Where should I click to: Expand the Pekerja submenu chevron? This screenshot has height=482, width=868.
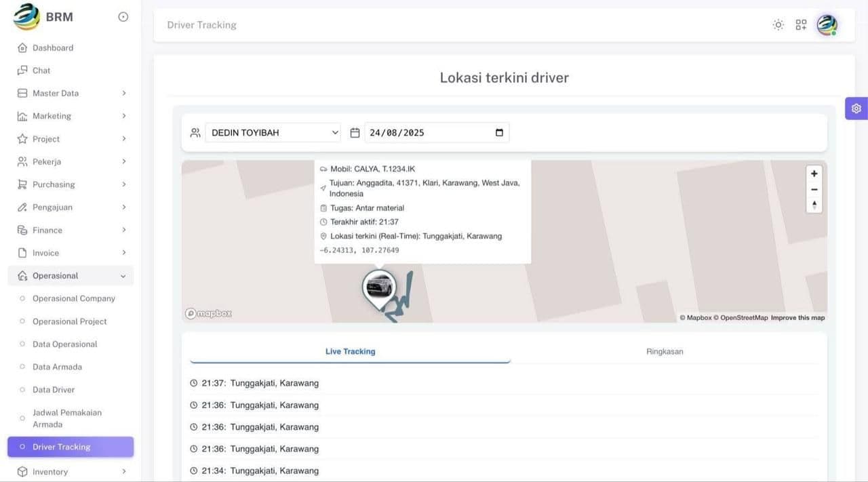point(124,162)
